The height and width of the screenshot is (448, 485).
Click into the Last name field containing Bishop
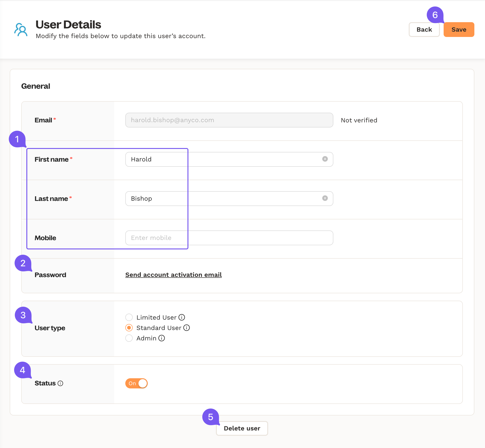223,199
